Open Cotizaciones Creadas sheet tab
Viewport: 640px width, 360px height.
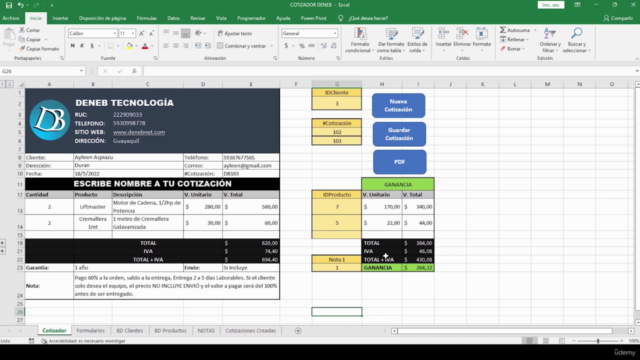251,331
